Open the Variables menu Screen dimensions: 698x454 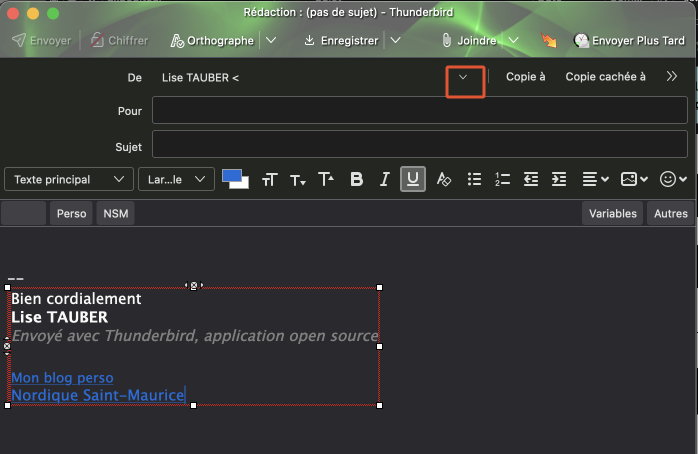point(612,214)
